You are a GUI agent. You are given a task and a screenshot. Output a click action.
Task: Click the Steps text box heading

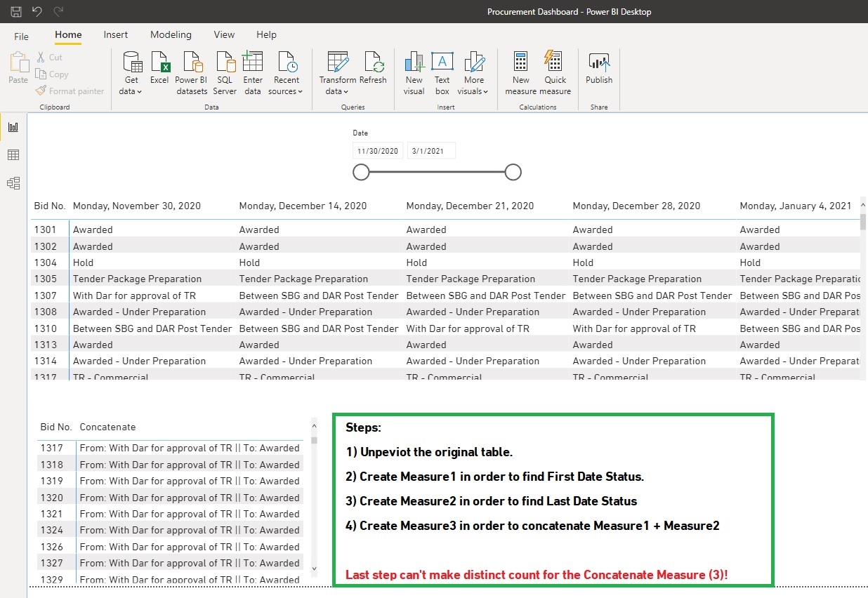pos(363,427)
